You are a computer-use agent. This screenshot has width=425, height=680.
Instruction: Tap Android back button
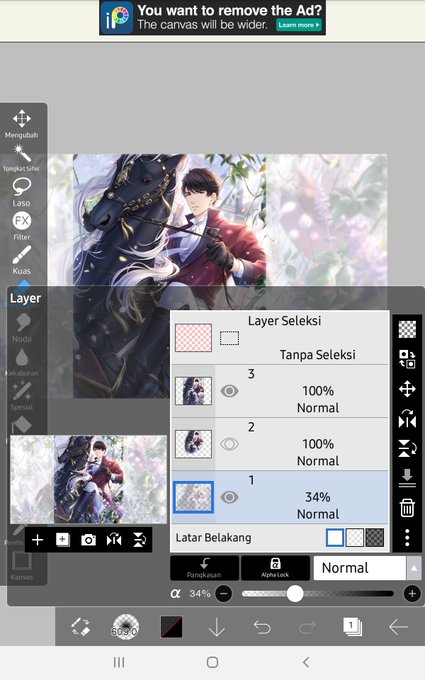pyautogui.click(x=306, y=662)
